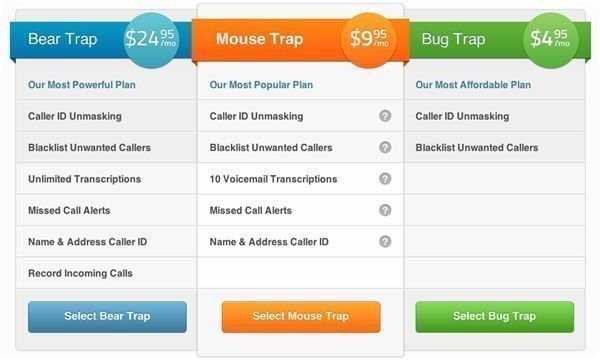This screenshot has width=600, height=360.
Task: Open Our Most Affordable Plan link
Action: click(473, 85)
